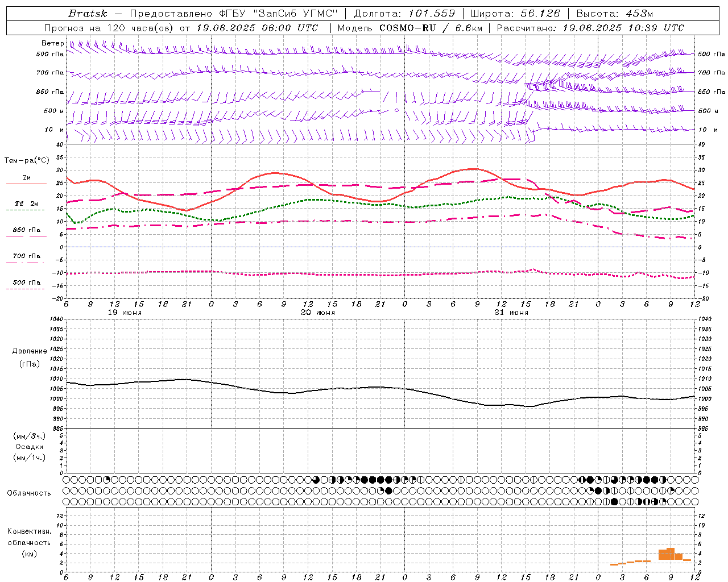
Task: Click the Td 2м legend label
Action: 27,203
